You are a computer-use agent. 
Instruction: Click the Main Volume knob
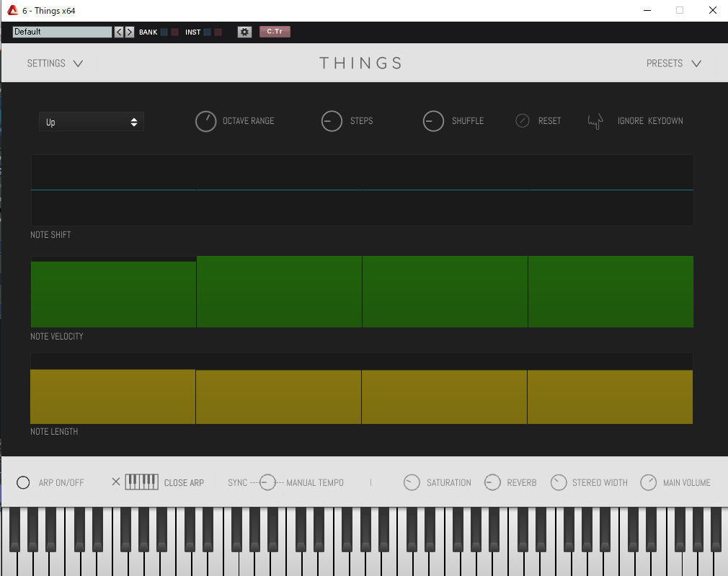coord(649,482)
